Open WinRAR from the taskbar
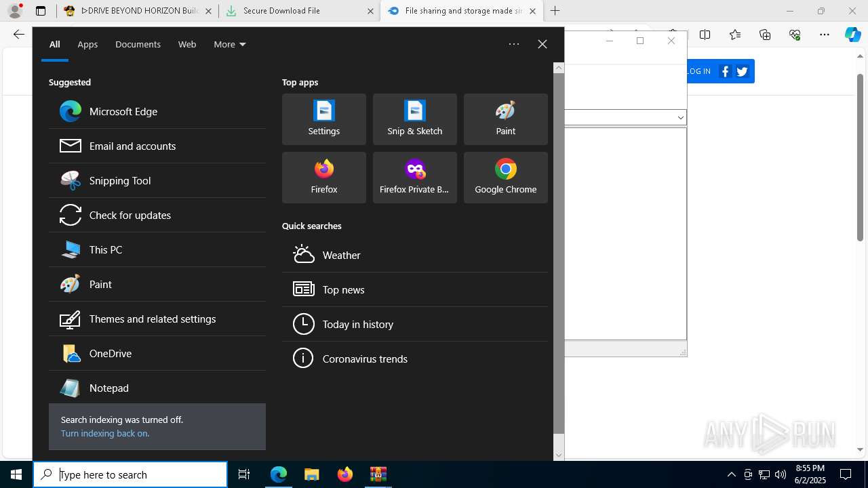This screenshot has height=488, width=868. click(x=378, y=474)
